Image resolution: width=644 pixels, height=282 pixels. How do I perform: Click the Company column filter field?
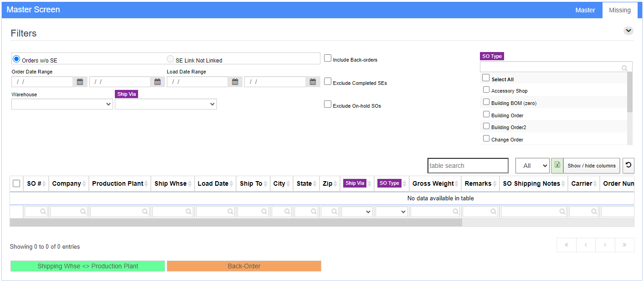point(69,212)
